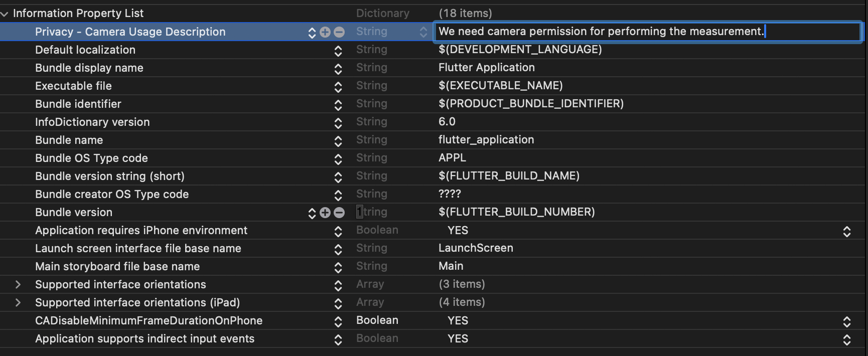The width and height of the screenshot is (868, 356).
Task: Open type dropdown for Camera Usage Description
Action: (x=423, y=32)
